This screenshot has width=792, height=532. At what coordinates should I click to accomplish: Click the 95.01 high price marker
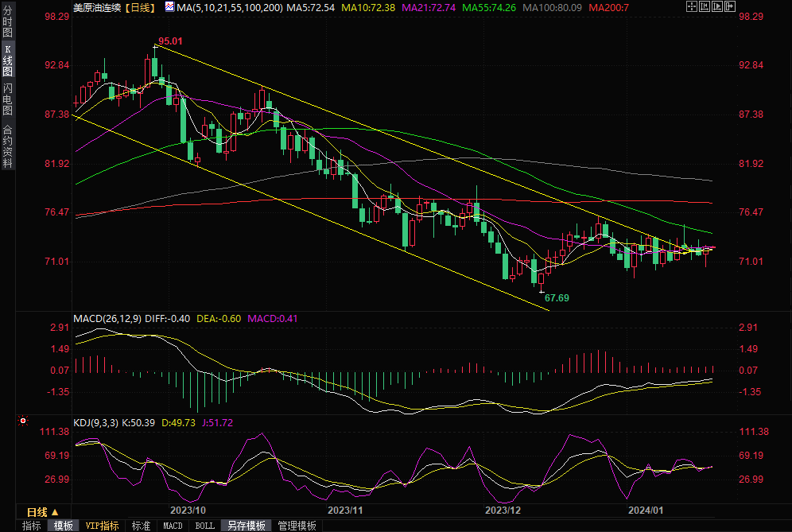coord(170,41)
